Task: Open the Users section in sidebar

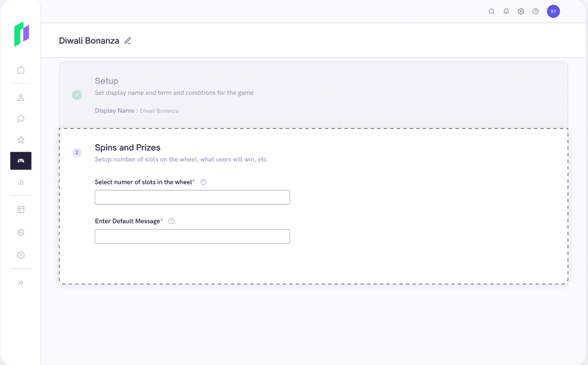Action: [x=21, y=98]
